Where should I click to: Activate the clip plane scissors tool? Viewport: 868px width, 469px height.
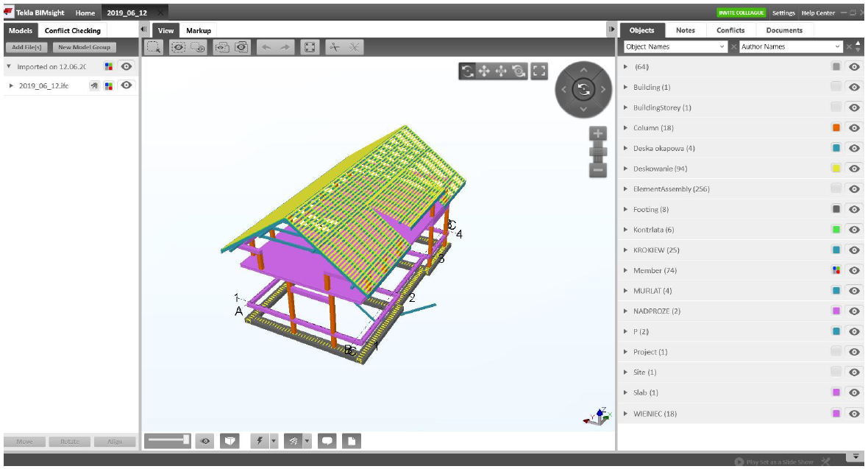pyautogui.click(x=334, y=47)
